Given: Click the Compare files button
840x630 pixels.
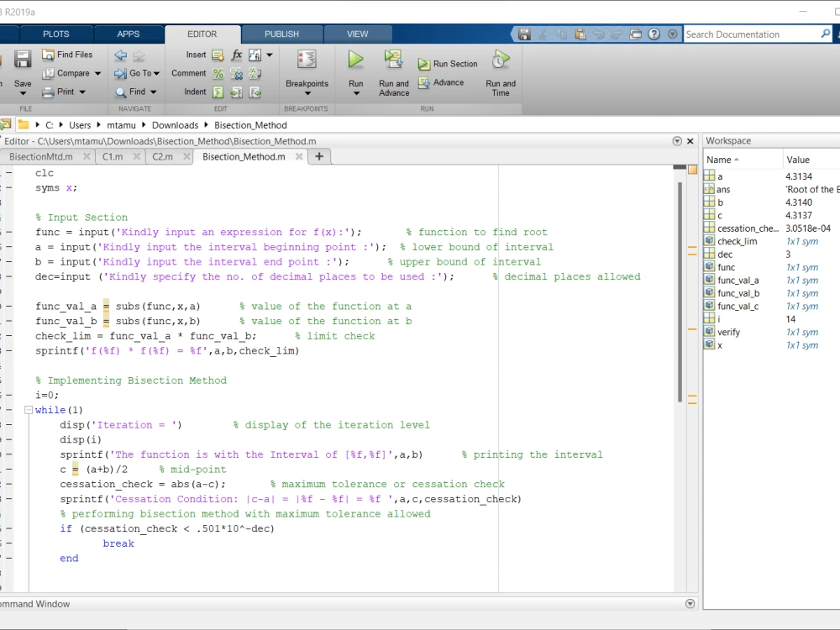Looking at the screenshot, I should click(x=66, y=73).
